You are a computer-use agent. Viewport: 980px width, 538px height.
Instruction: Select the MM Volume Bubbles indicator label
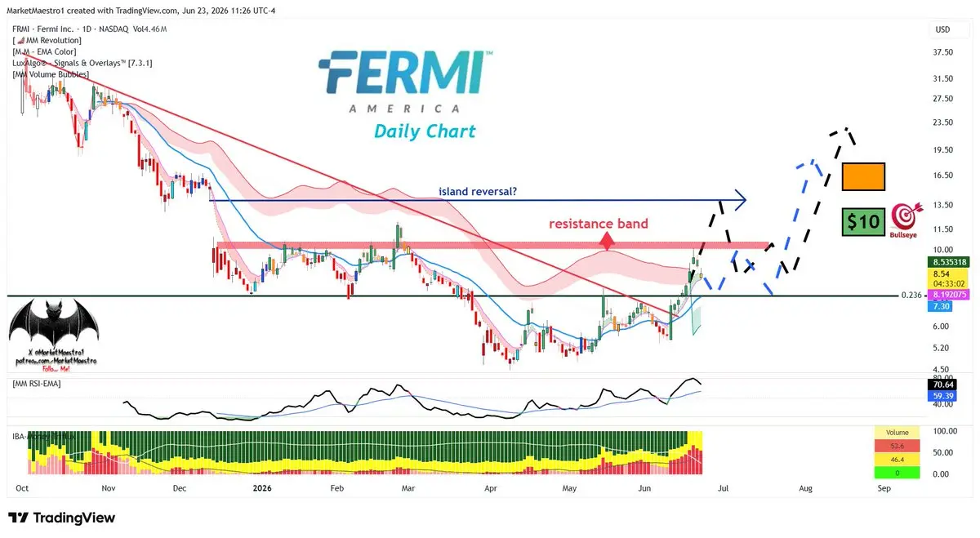[x=51, y=74]
